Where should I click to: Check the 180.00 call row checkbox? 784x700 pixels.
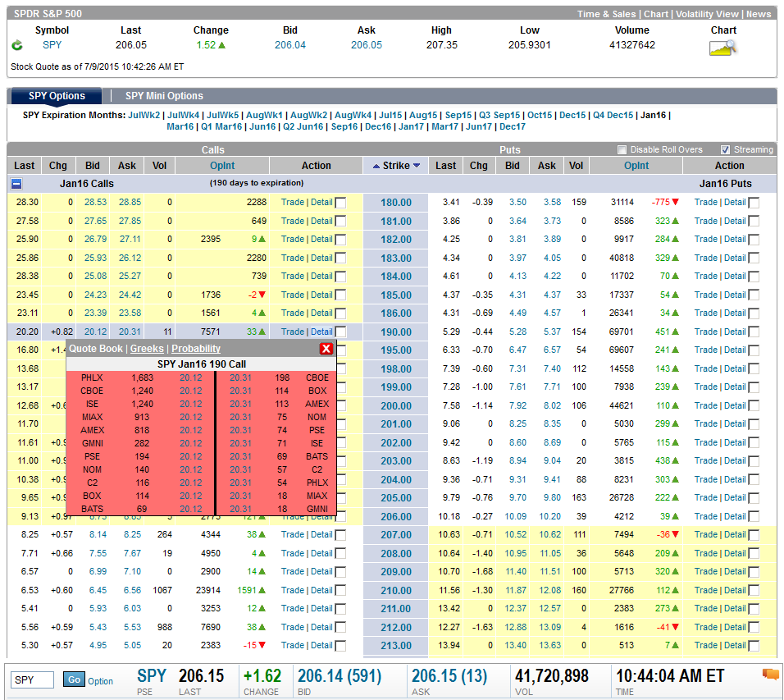point(340,203)
